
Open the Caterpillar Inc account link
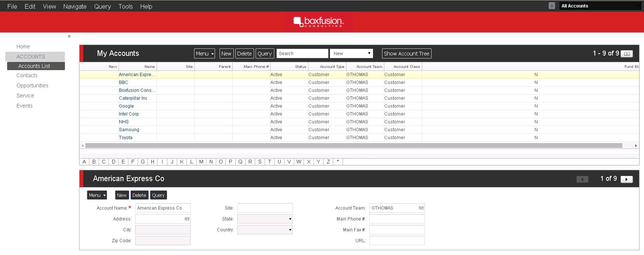coord(133,98)
